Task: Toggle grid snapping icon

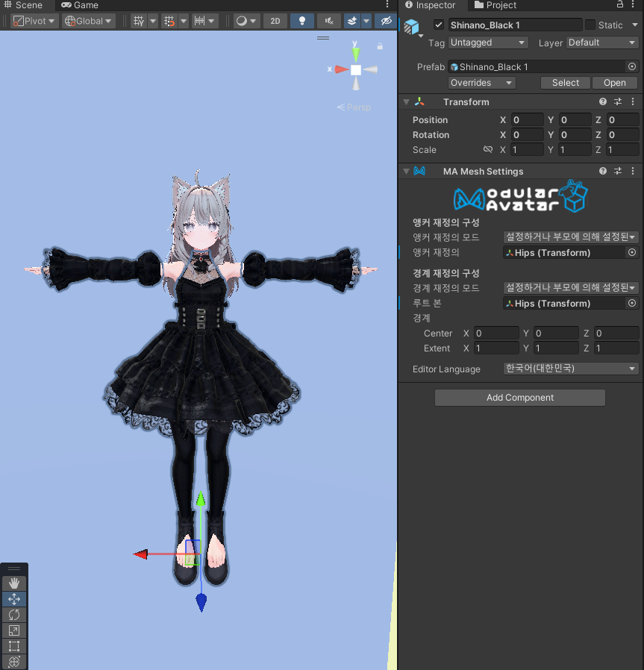Action: [169, 21]
